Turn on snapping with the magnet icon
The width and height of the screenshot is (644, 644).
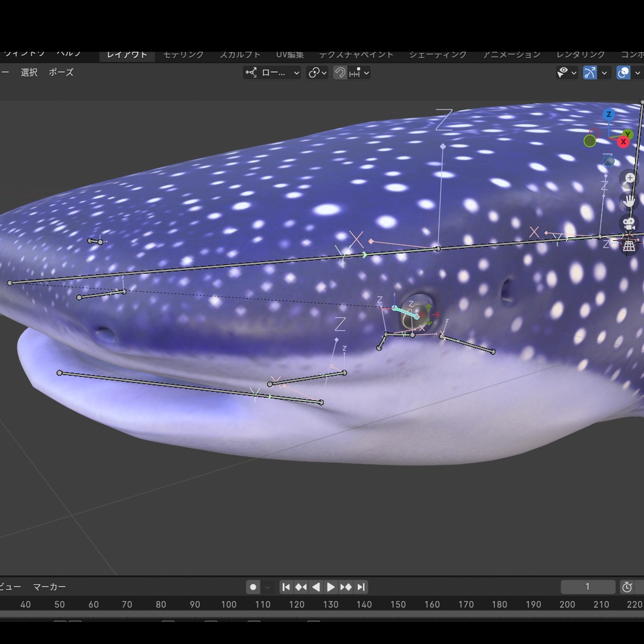[x=340, y=72]
